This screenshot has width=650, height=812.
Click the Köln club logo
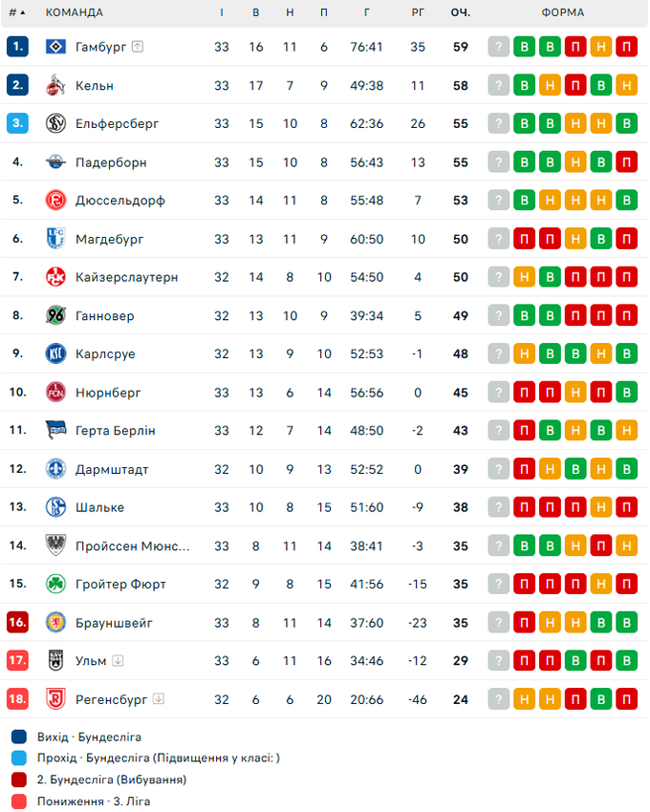coord(55,85)
